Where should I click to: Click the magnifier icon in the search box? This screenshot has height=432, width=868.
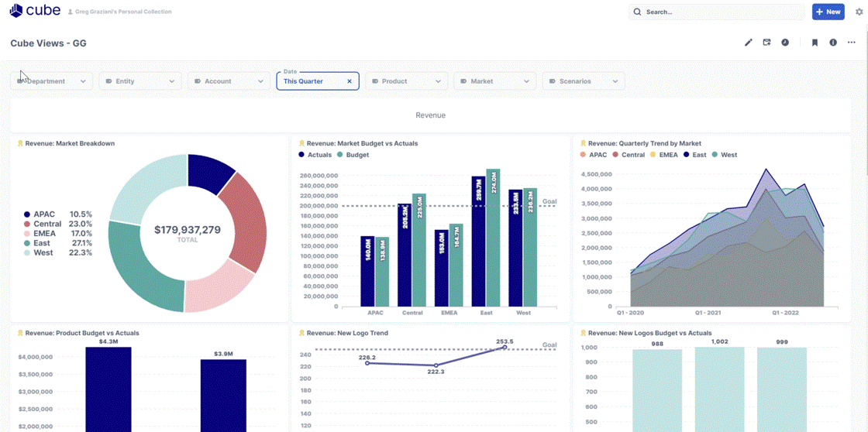[x=637, y=12]
